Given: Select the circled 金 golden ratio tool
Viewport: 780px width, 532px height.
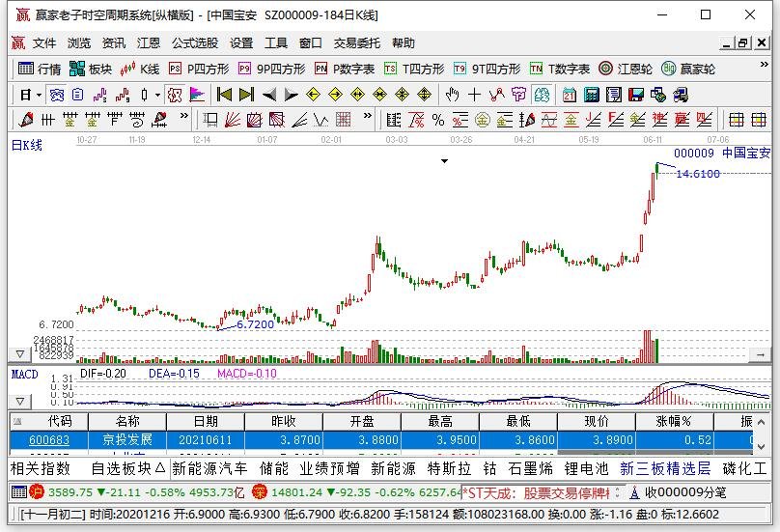Looking at the screenshot, I should 482,120.
